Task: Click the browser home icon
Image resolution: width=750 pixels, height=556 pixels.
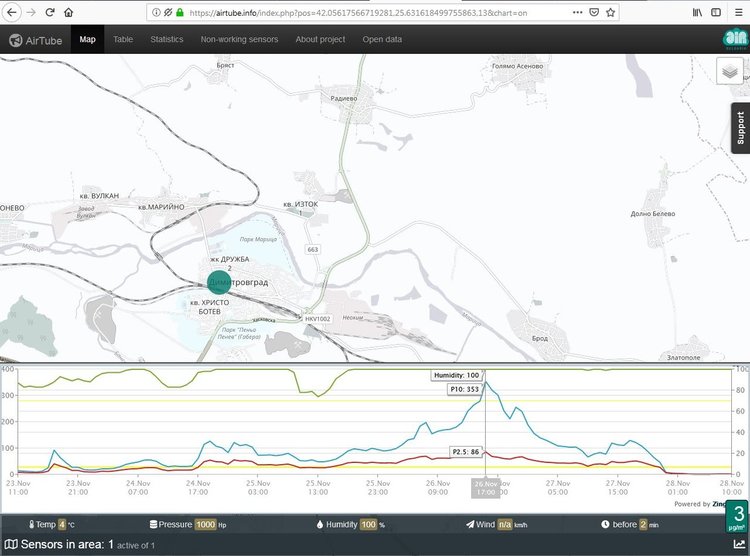Action: pyautogui.click(x=68, y=12)
